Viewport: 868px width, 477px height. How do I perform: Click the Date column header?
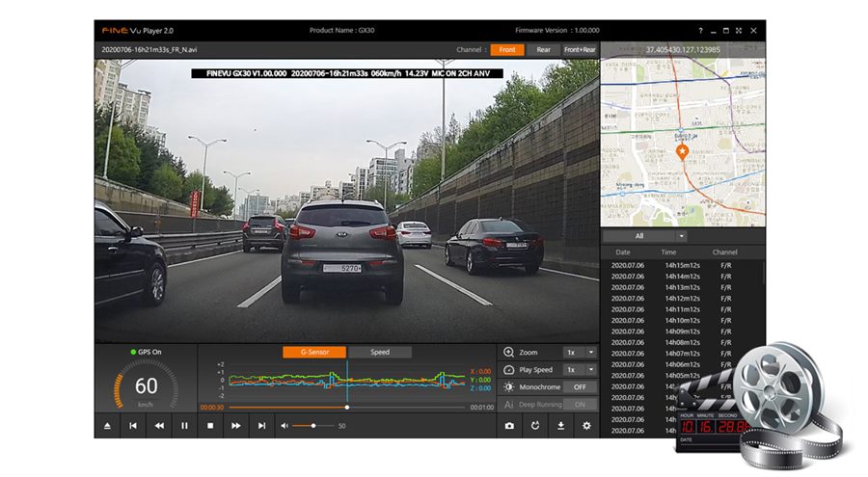(623, 252)
